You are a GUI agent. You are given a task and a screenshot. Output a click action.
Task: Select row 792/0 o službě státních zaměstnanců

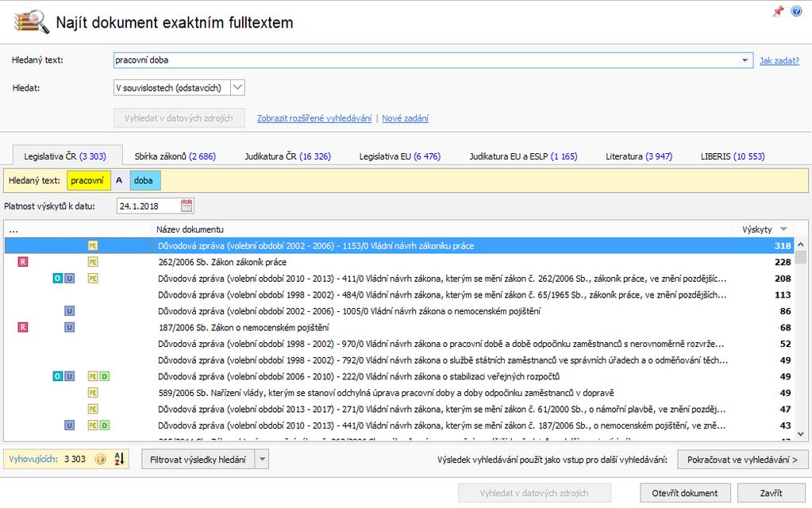click(x=398, y=360)
